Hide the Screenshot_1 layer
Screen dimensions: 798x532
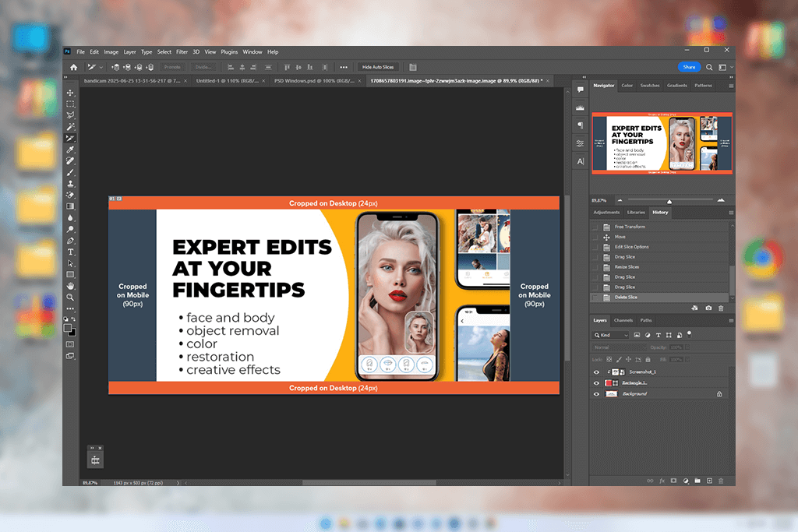597,372
